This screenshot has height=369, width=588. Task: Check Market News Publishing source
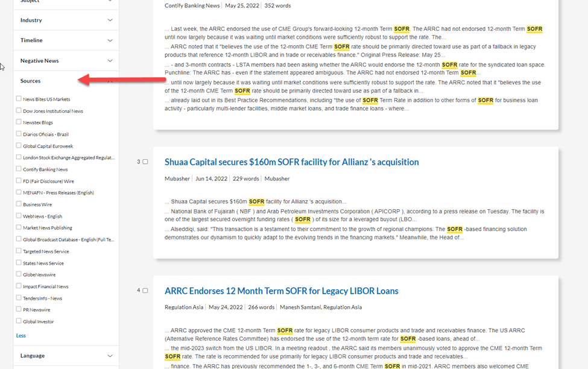point(19,227)
